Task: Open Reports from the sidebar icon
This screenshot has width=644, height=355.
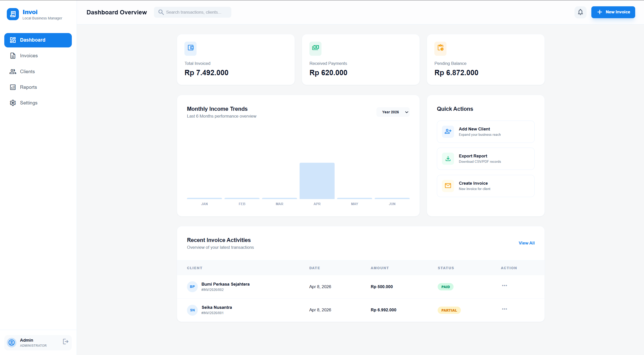Action: tap(13, 87)
